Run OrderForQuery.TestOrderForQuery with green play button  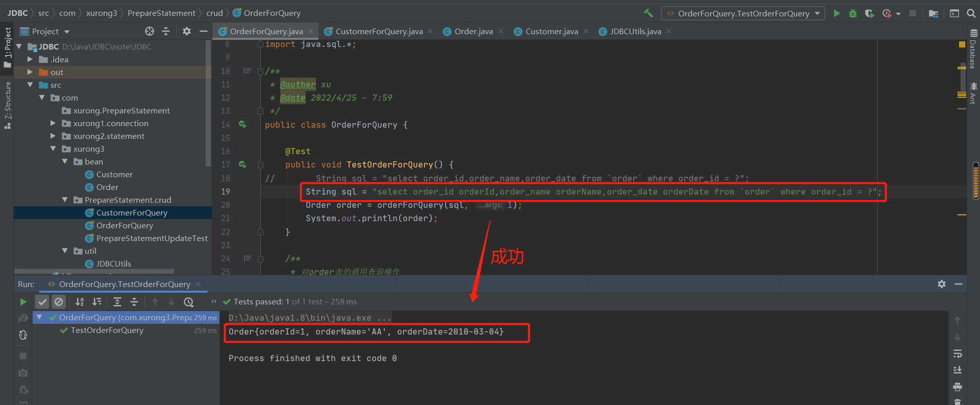coord(837,13)
